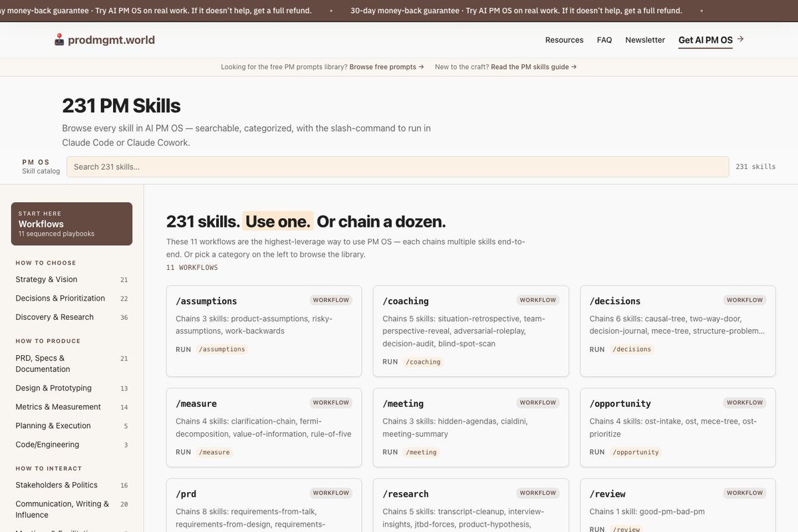Follow the Browse free prompts link
The height and width of the screenshot is (532, 798).
(386, 67)
